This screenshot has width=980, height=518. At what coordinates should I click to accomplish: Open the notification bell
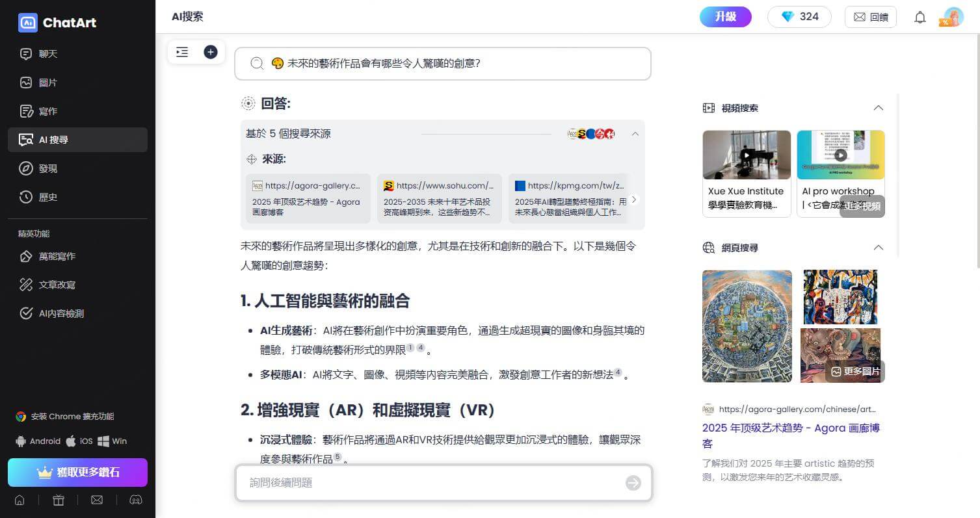tap(920, 18)
